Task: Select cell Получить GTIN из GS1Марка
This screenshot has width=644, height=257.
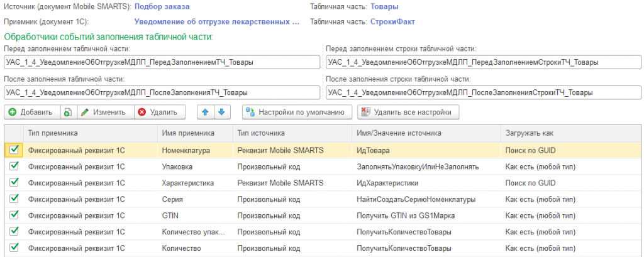Action: (426, 215)
